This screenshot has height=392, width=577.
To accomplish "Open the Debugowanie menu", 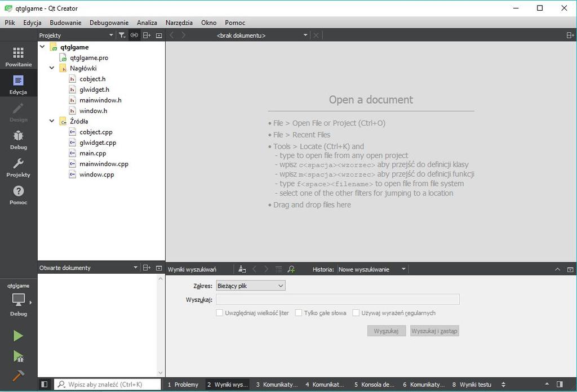I will 109,23.
